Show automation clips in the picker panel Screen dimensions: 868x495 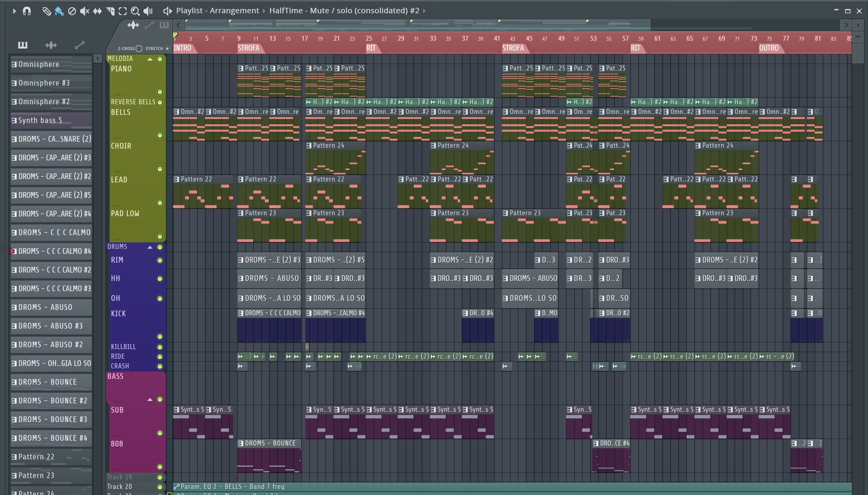click(80, 45)
